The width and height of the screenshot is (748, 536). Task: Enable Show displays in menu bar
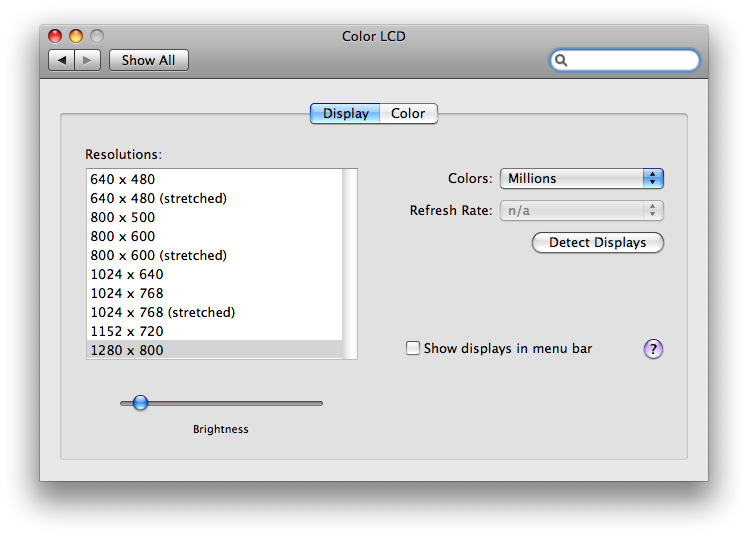click(413, 348)
